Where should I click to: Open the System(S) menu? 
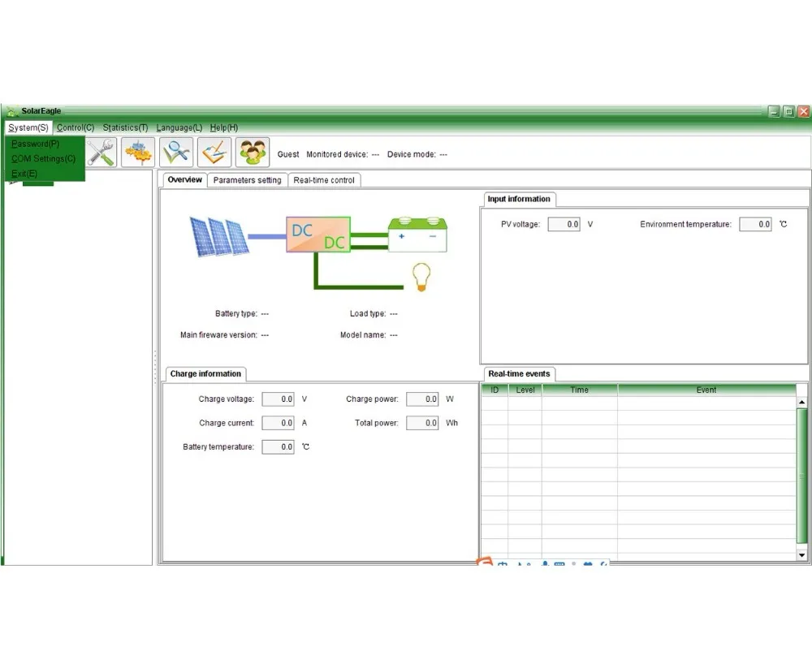tap(28, 127)
